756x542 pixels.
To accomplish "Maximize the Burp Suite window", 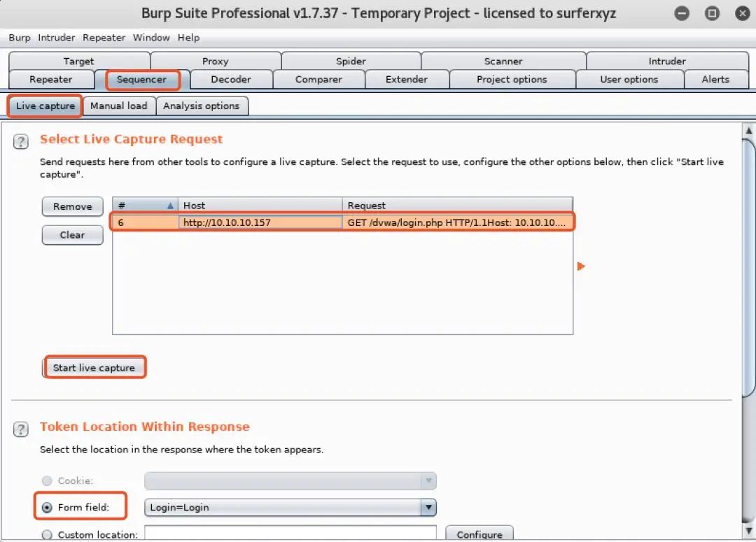I will tap(712, 13).
